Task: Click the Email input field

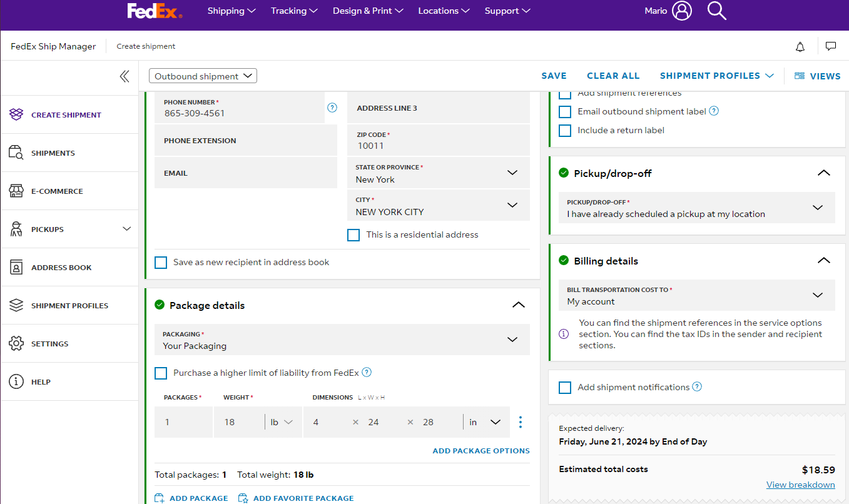Action: click(x=246, y=173)
